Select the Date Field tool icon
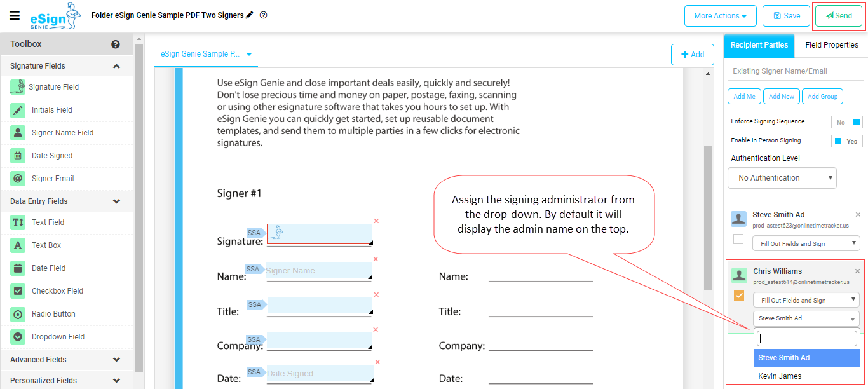 tap(18, 268)
